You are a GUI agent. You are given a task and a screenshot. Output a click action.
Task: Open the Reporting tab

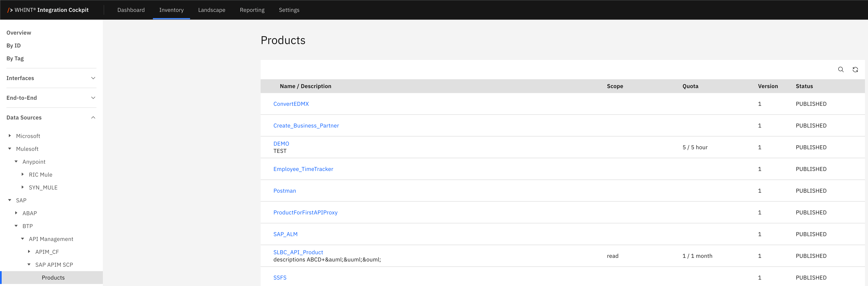[252, 10]
